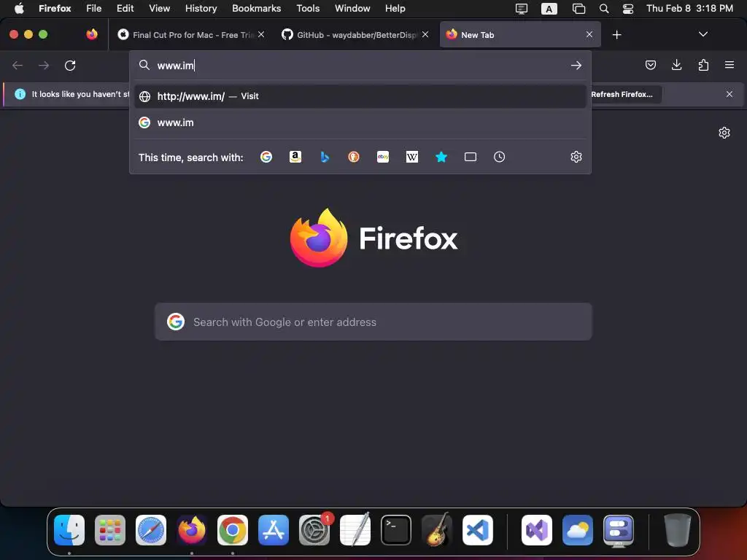This screenshot has height=560, width=747.
Task: Open Visual Studio Code from the Dock
Action: [x=477, y=529]
